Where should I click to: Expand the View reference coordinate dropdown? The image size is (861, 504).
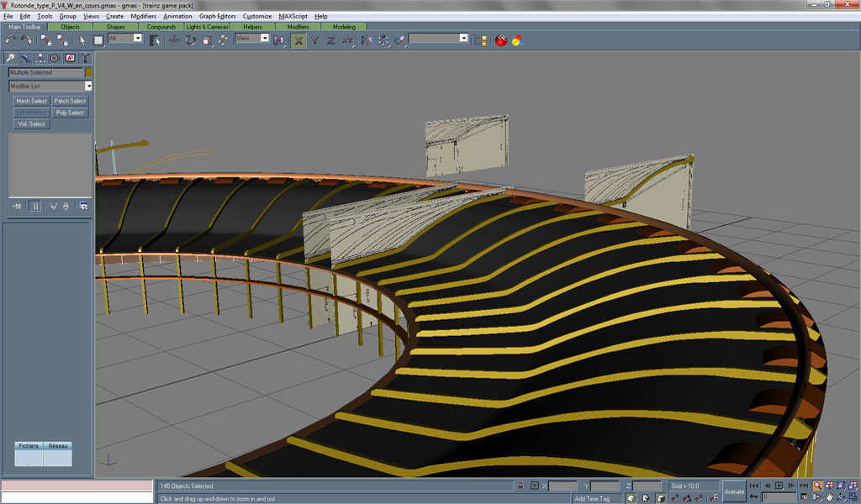(x=264, y=39)
